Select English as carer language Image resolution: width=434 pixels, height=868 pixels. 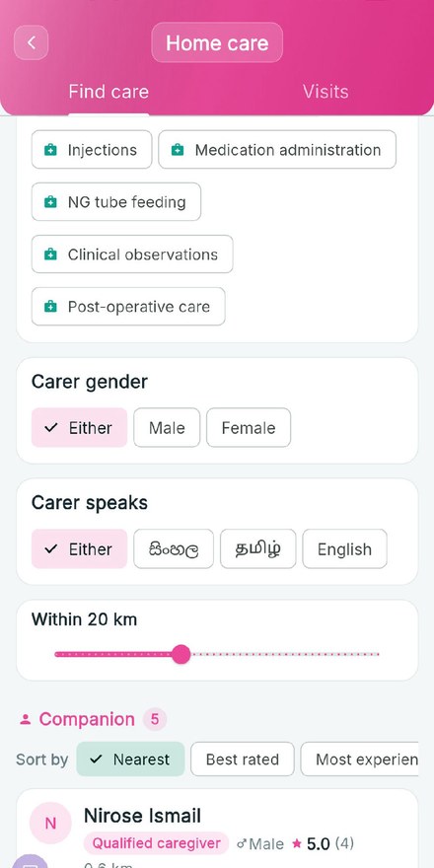(x=344, y=549)
